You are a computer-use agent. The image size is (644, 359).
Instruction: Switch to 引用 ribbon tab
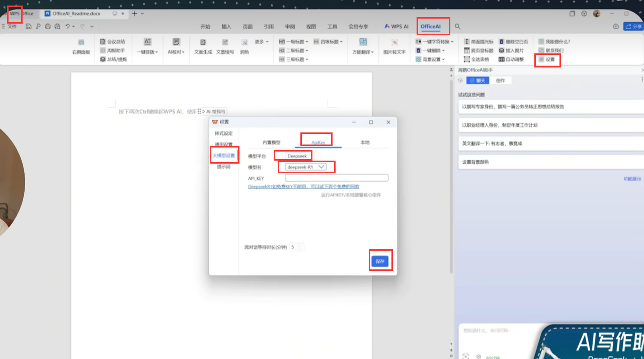269,27
